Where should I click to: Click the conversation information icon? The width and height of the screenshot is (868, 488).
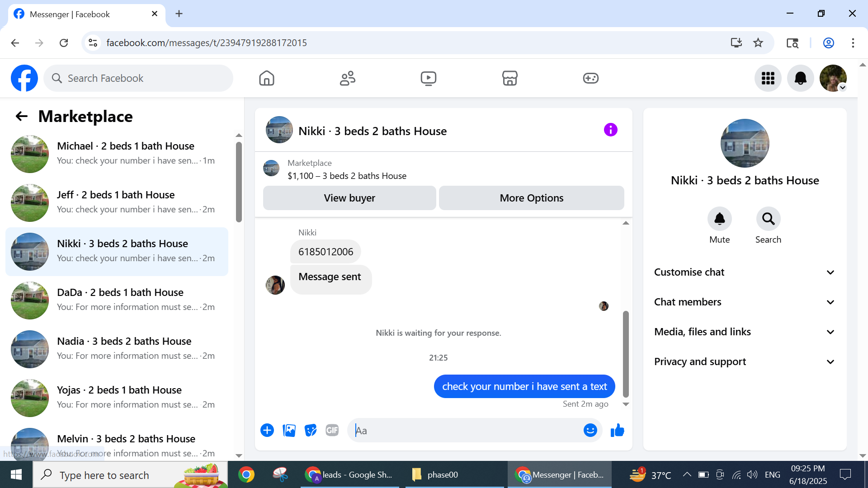click(610, 130)
